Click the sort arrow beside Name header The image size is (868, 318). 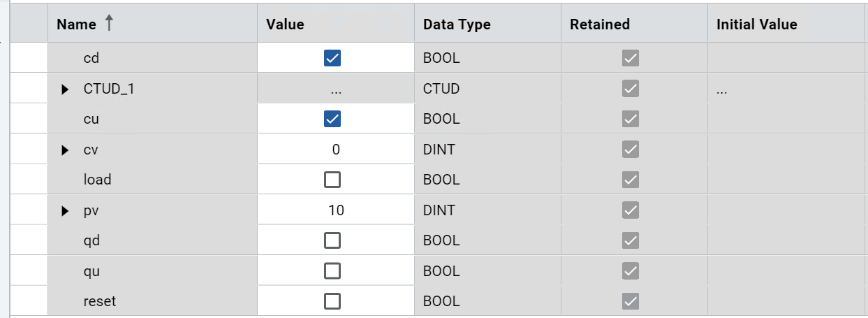point(108,23)
